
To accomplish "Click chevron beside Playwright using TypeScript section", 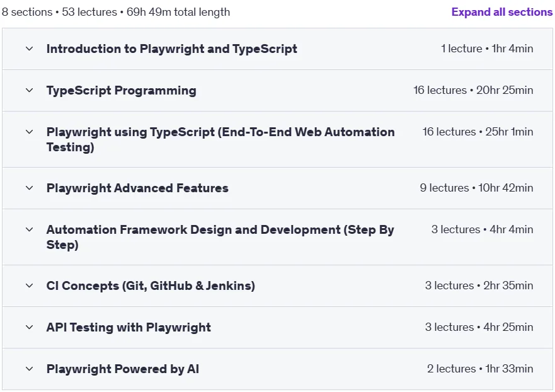I will [30, 132].
